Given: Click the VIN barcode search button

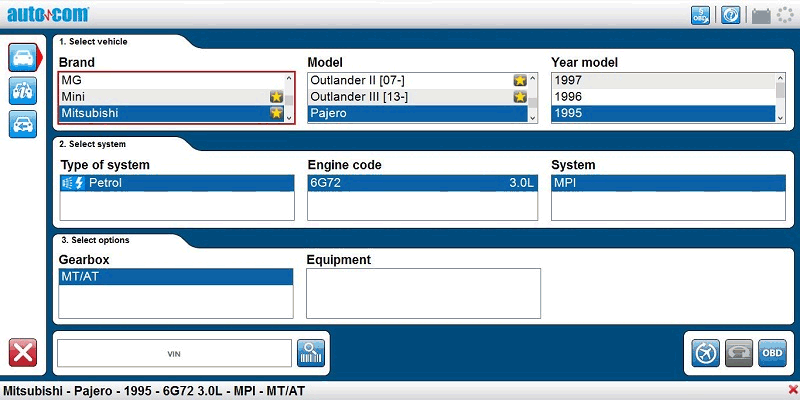Looking at the screenshot, I should 311,353.
